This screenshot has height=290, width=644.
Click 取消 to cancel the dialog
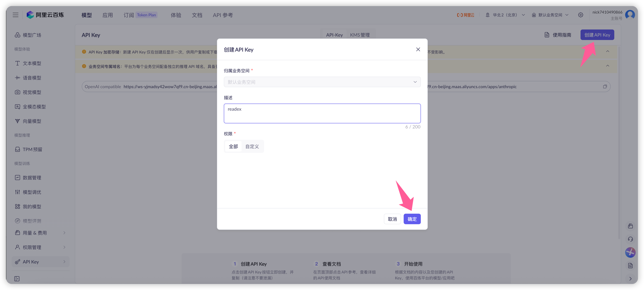point(392,219)
